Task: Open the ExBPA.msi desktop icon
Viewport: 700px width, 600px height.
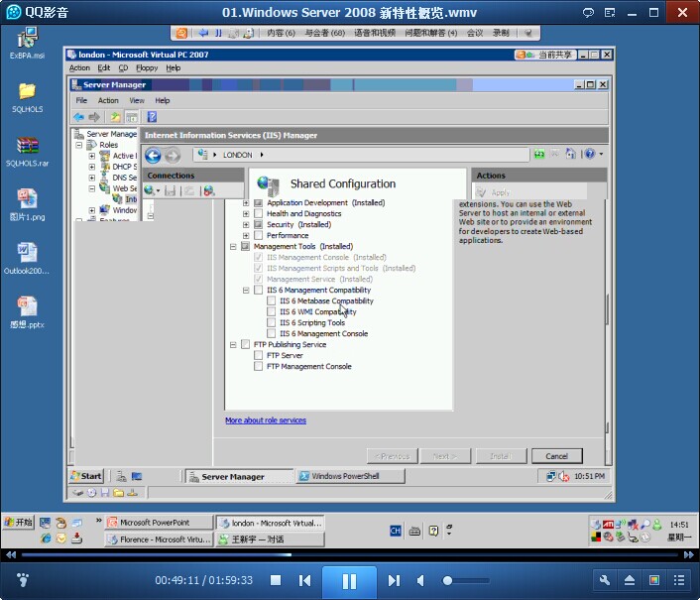Action: (27, 43)
